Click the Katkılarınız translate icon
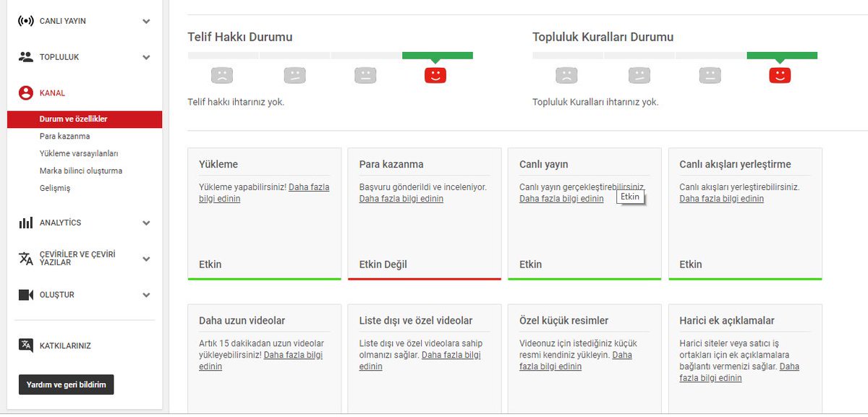Image resolution: width=868 pixels, height=417 pixels. tap(26, 345)
